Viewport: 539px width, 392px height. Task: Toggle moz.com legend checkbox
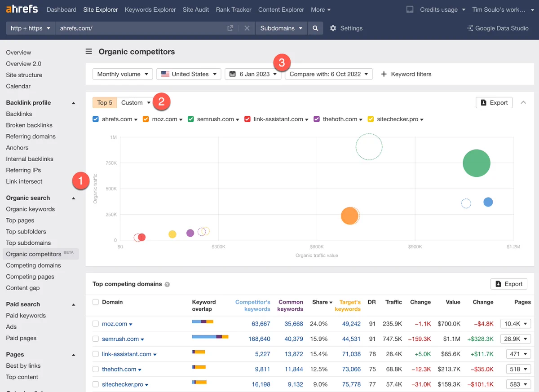(146, 119)
